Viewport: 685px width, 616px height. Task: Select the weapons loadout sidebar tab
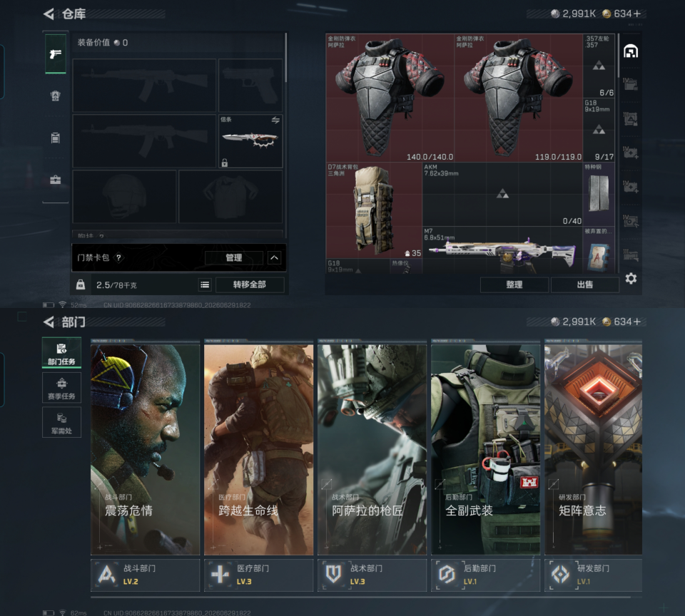[56, 54]
